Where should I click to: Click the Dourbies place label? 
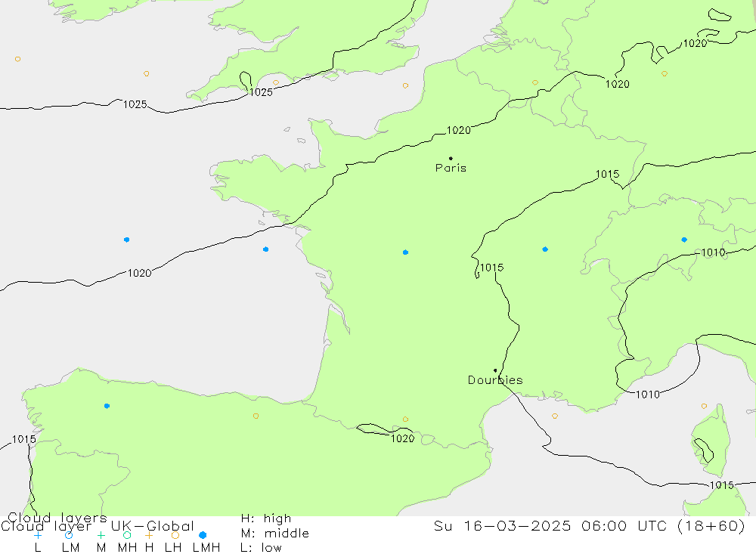coord(495,380)
